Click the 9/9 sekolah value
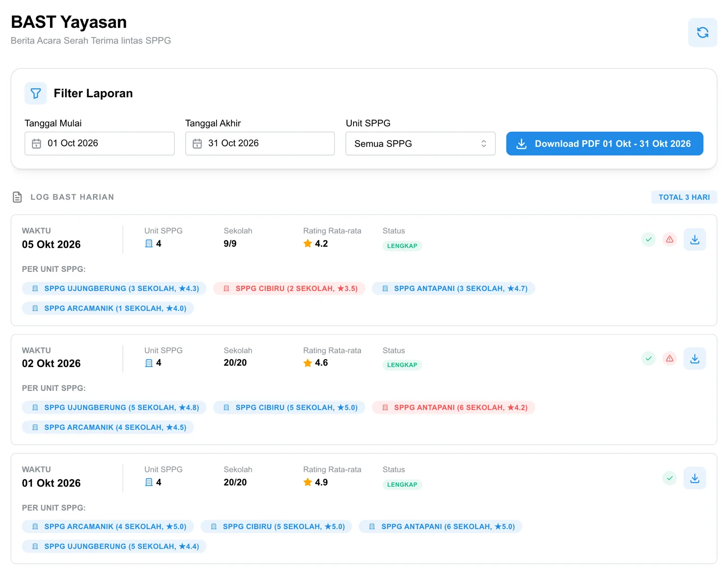 tap(230, 244)
